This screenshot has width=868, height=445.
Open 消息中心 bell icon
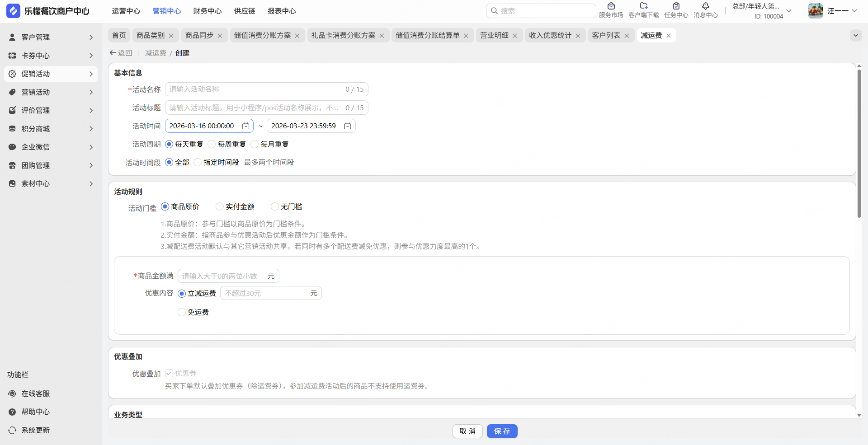706,6
